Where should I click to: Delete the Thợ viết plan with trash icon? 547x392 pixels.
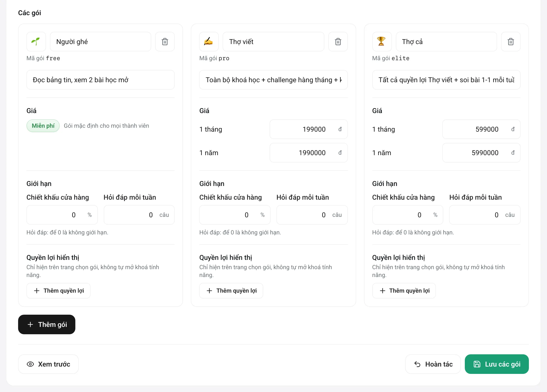click(338, 42)
